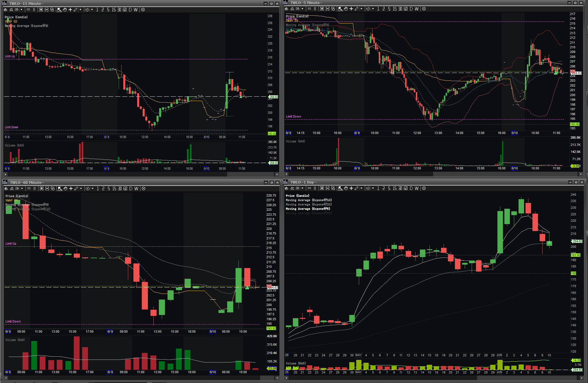The width and height of the screenshot is (588, 383).
Task: Switch 15 Minute chart to 5-minute interval
Action: (108, 10)
